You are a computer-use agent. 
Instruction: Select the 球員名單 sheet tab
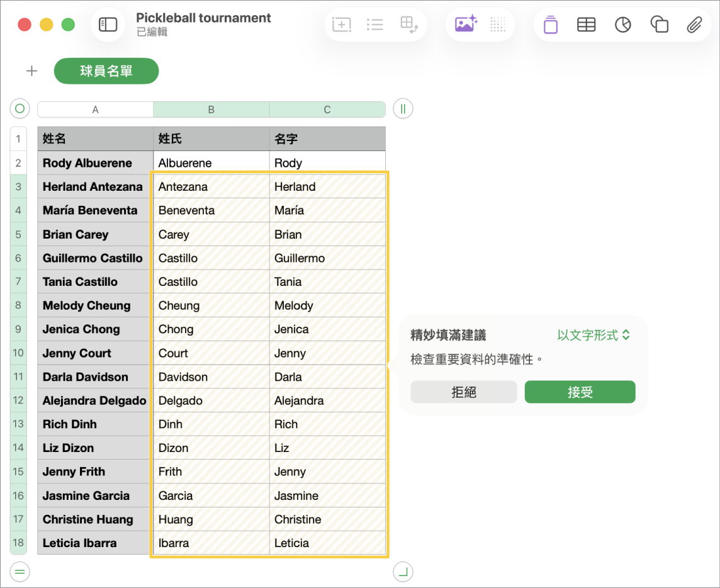(106, 71)
